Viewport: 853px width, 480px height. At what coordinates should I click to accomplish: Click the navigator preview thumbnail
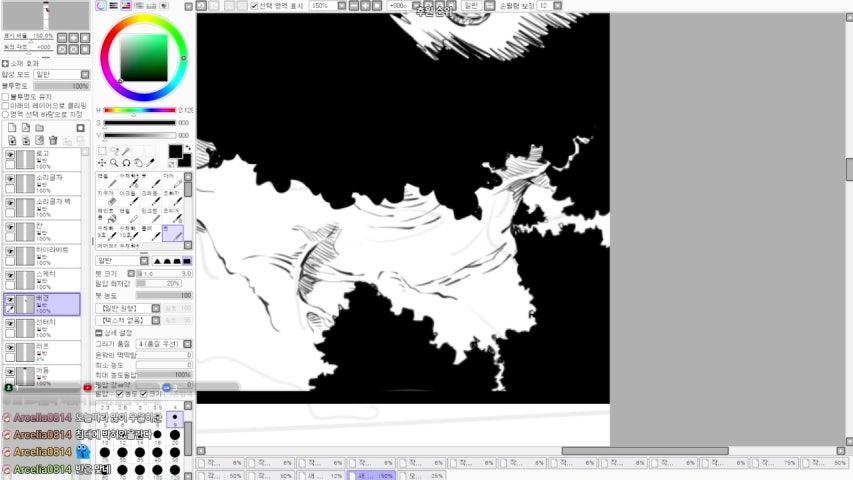click(46, 16)
